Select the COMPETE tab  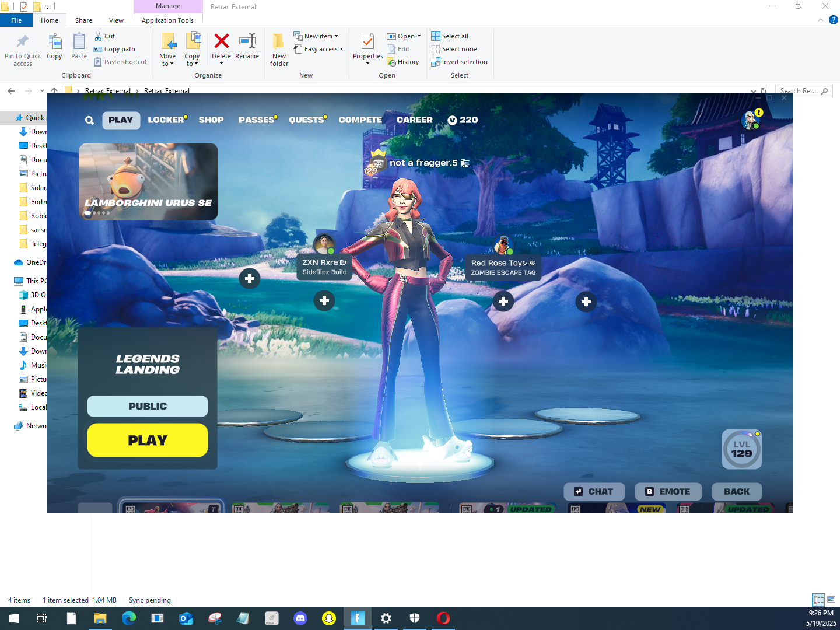360,120
